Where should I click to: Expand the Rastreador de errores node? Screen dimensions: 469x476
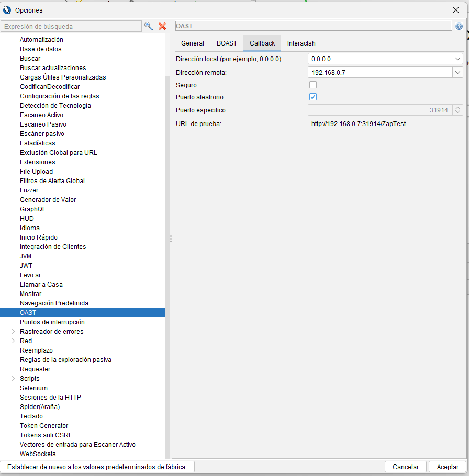pyautogui.click(x=13, y=332)
